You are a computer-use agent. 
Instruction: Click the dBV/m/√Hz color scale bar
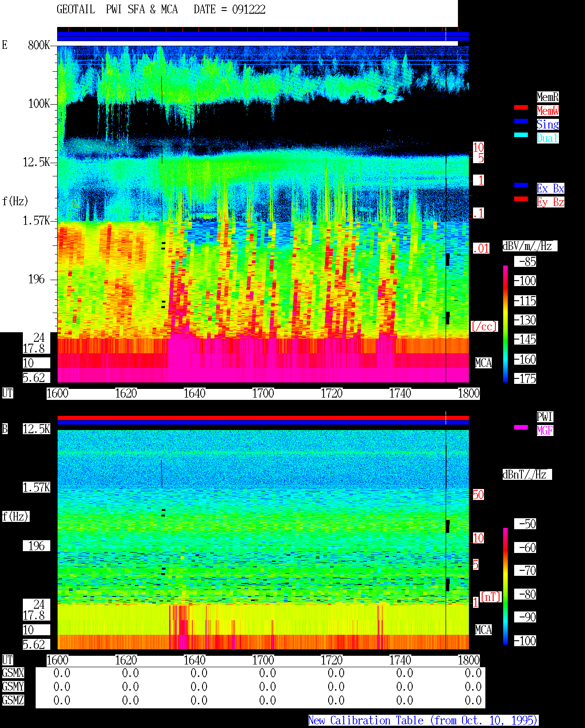point(505,324)
